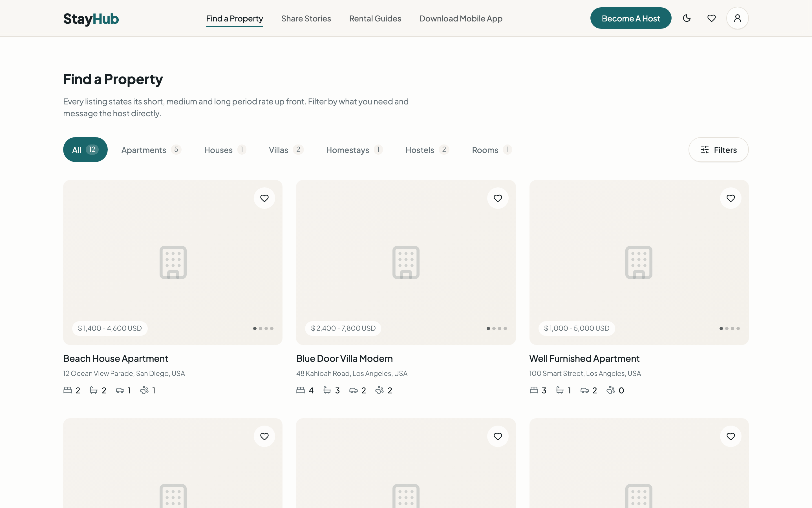The width and height of the screenshot is (812, 508).
Task: Filter by Apartments tab
Action: tap(151, 150)
